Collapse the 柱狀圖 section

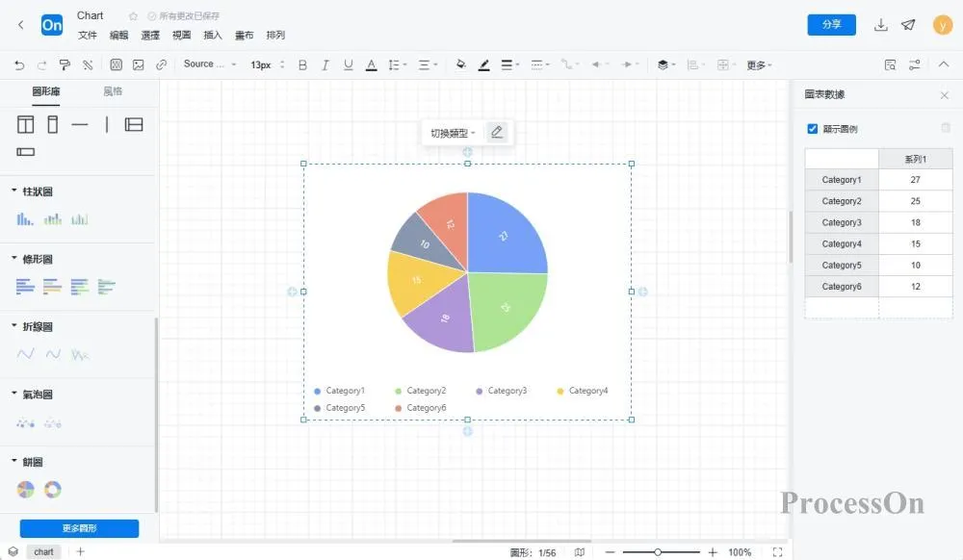(x=14, y=191)
